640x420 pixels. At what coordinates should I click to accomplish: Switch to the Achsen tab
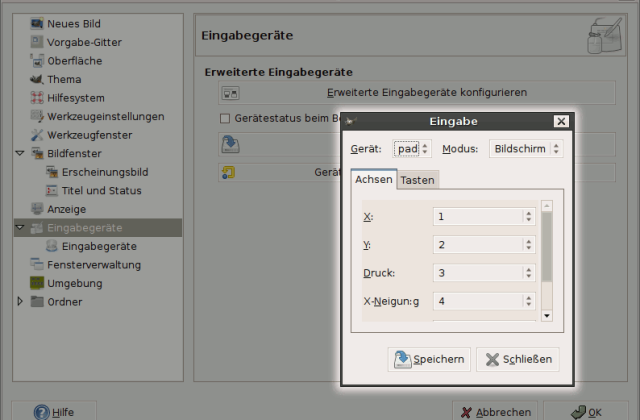[x=373, y=179]
